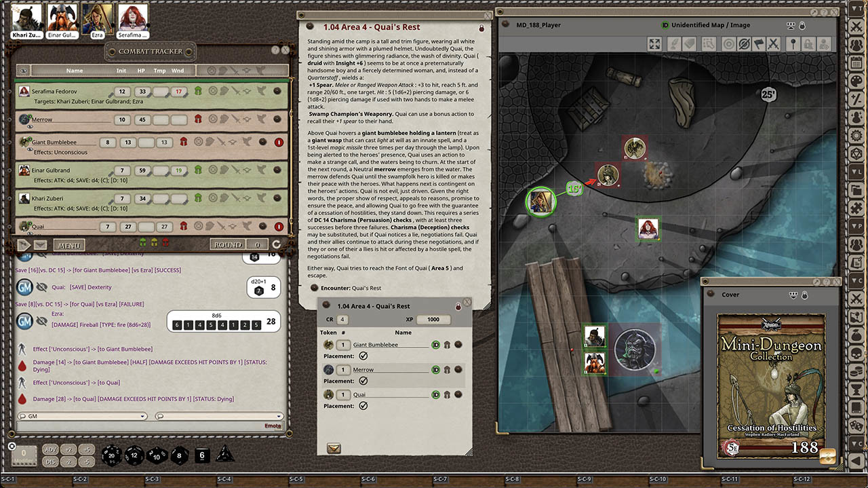The image size is (868, 488).
Task: Click the next round refresh icon
Action: (276, 244)
